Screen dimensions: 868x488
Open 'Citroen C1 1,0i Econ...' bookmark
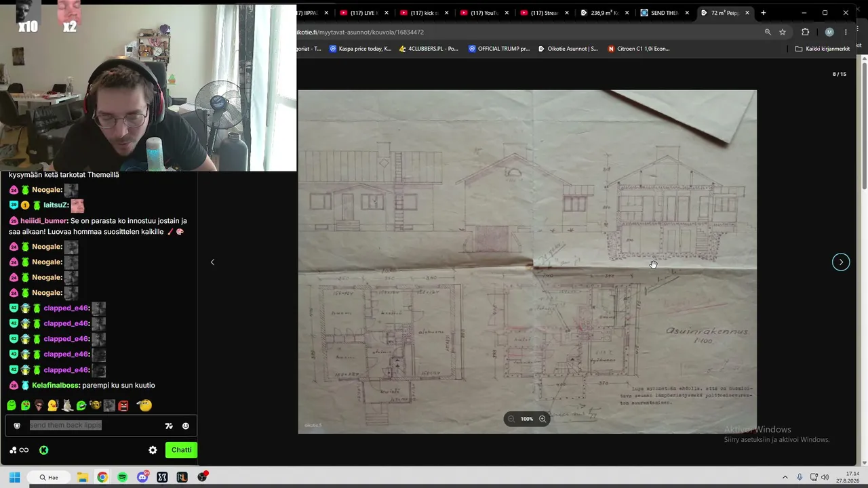pyautogui.click(x=639, y=49)
